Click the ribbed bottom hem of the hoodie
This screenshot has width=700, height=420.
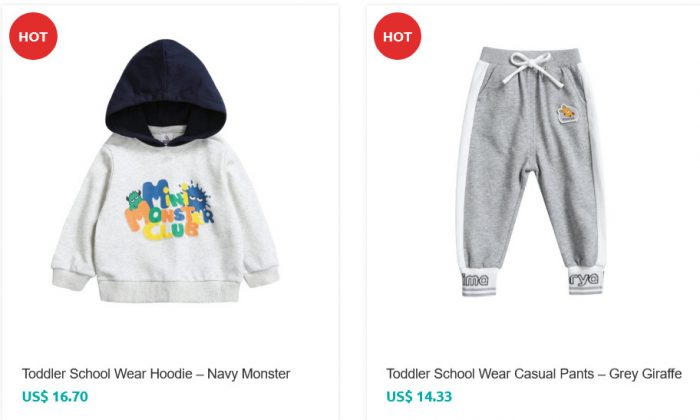[169, 291]
